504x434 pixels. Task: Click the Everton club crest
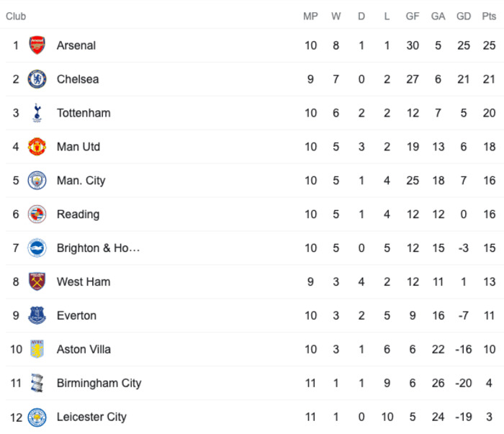(37, 315)
